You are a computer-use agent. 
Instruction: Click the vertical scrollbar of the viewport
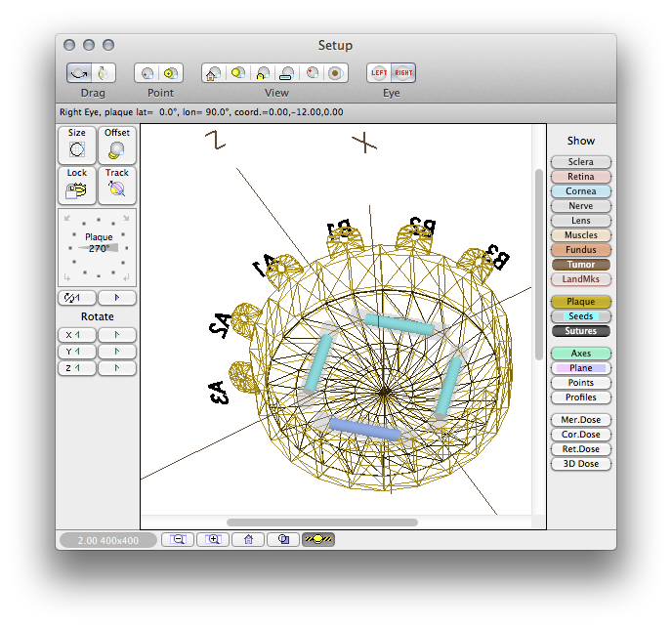click(x=539, y=265)
